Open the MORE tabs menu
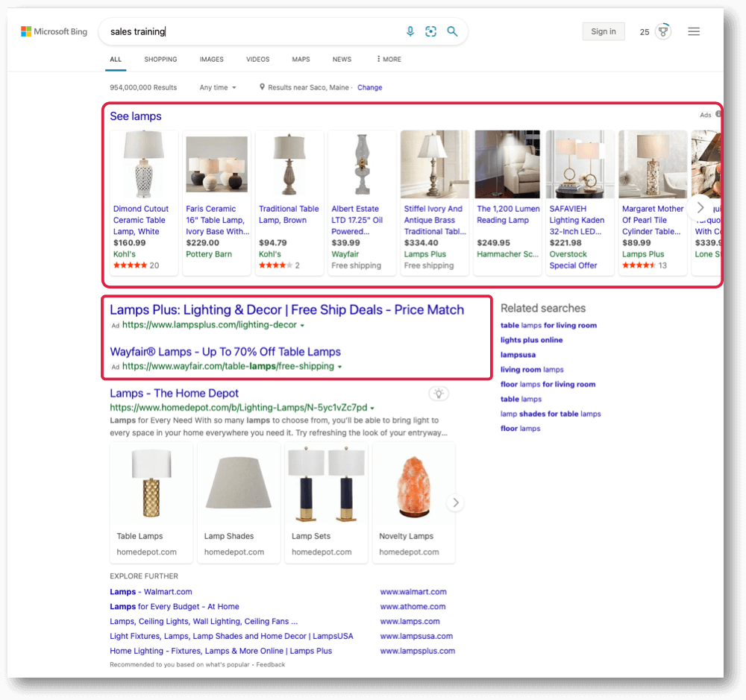 click(x=389, y=60)
